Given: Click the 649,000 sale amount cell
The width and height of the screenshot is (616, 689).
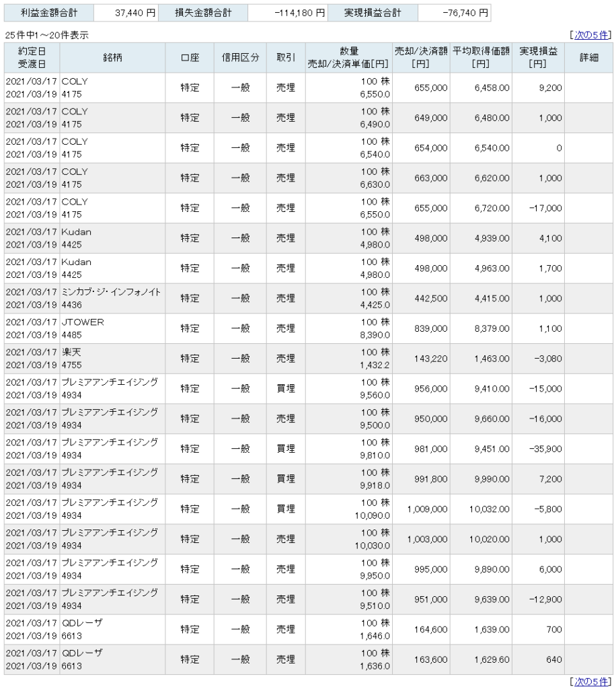Looking at the screenshot, I should coord(421,118).
